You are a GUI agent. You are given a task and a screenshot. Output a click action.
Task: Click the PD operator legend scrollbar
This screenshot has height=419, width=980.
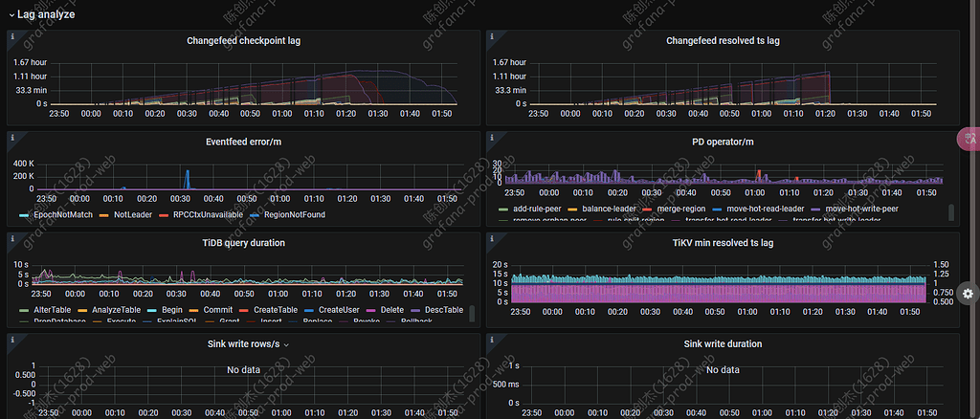click(x=950, y=212)
